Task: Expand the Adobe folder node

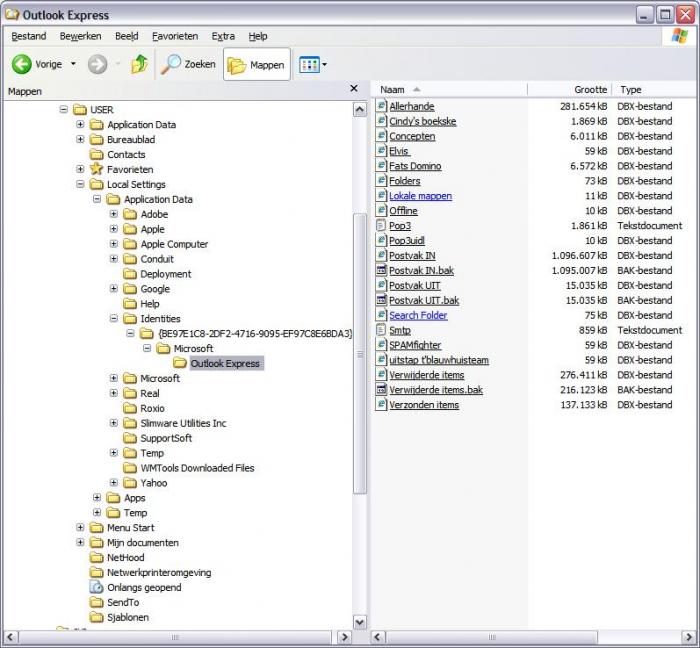Action: (114, 214)
